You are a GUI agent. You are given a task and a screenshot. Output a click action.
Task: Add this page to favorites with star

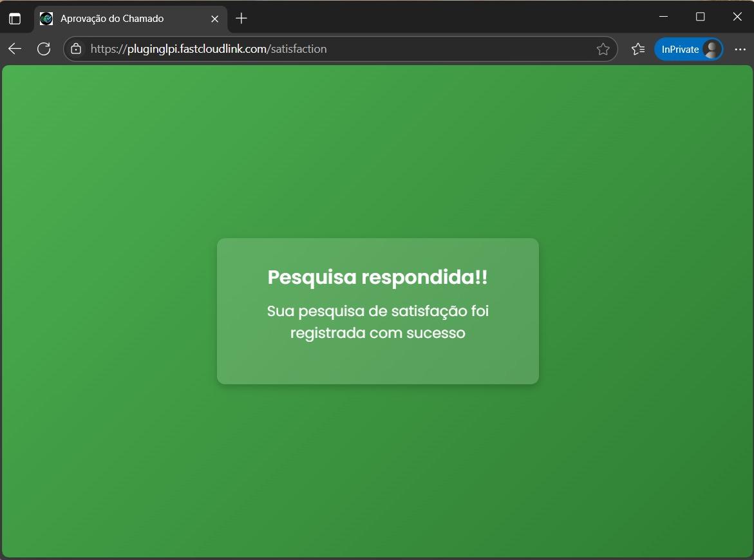[x=603, y=49]
